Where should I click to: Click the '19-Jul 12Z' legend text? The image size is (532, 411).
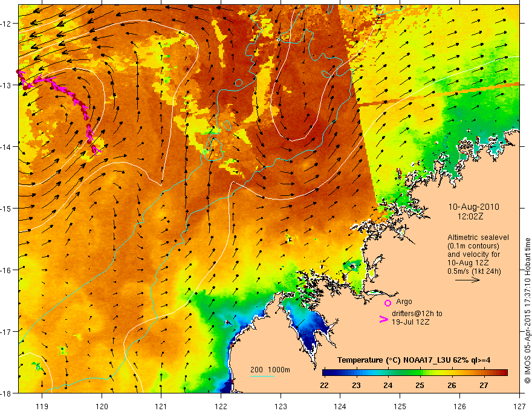click(x=410, y=322)
